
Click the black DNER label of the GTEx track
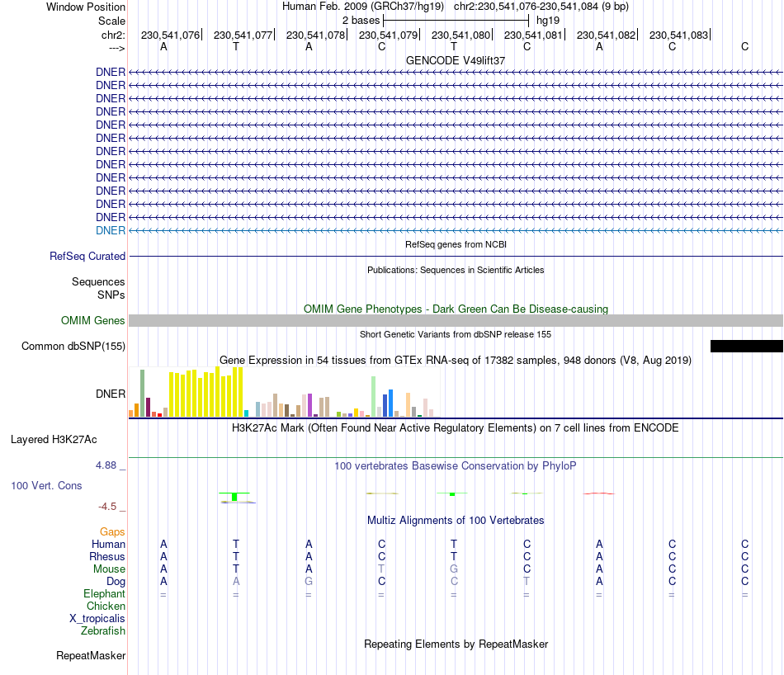point(111,394)
